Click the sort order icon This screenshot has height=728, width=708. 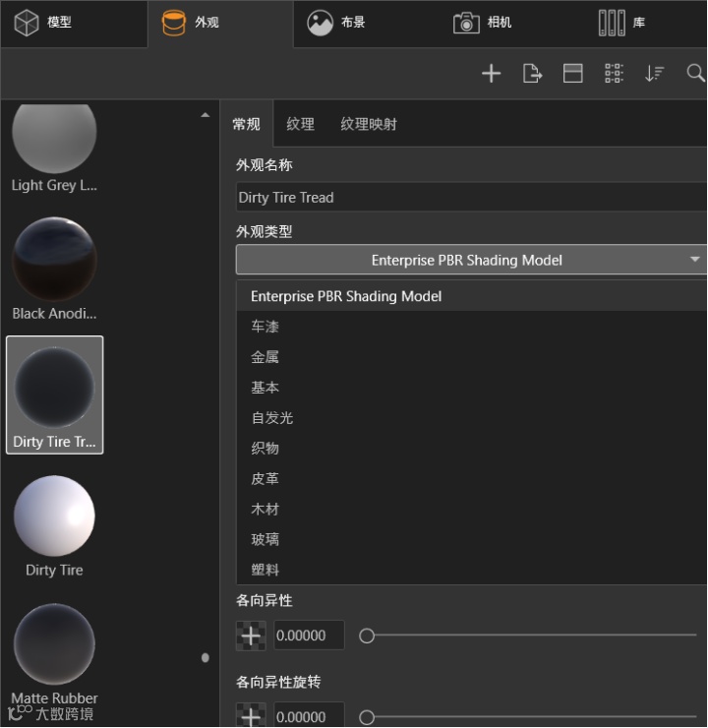(x=654, y=74)
